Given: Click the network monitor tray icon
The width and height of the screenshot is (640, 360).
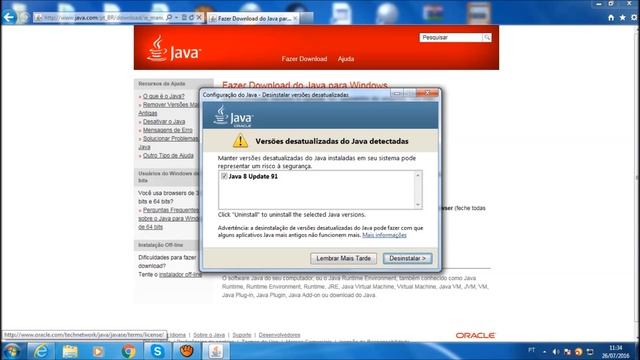Looking at the screenshot, I should [x=590, y=352].
